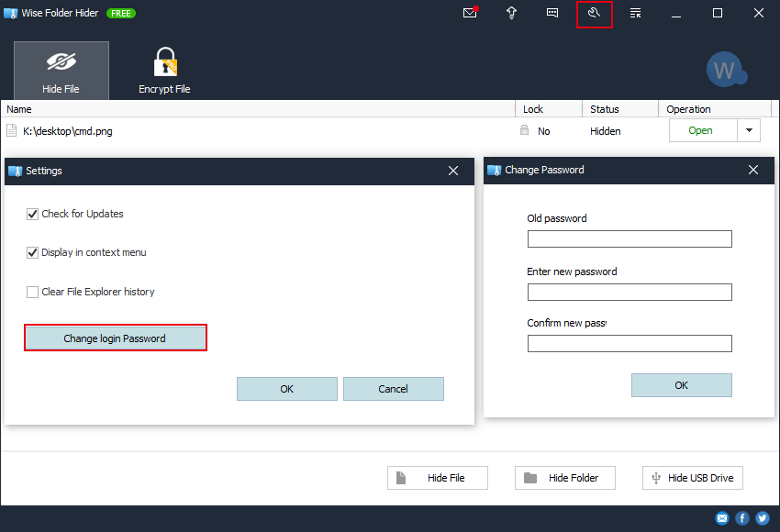The height and width of the screenshot is (532, 780).
Task: Click Cancel in the Settings dialog
Action: (394, 389)
